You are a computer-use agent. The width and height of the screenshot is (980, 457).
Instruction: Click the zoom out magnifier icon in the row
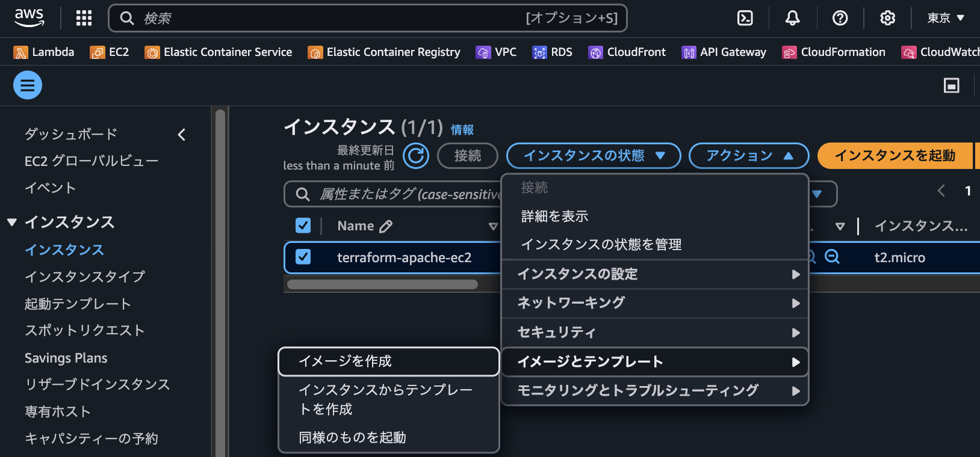[x=832, y=257]
